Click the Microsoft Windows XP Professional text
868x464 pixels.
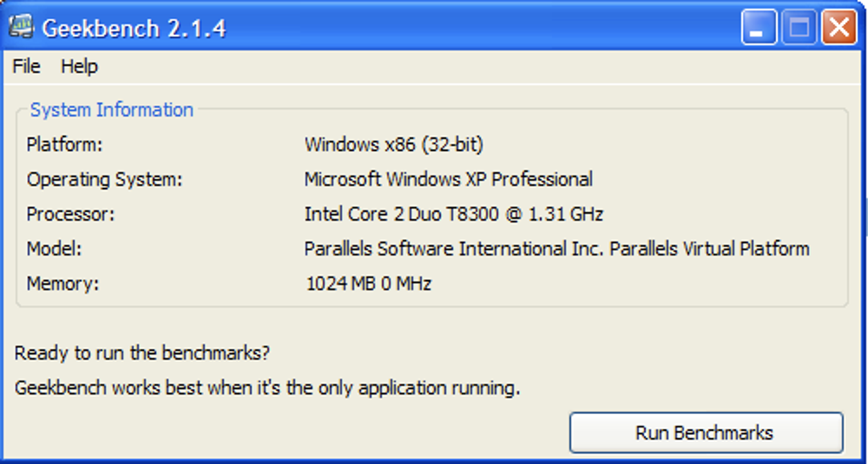[448, 180]
